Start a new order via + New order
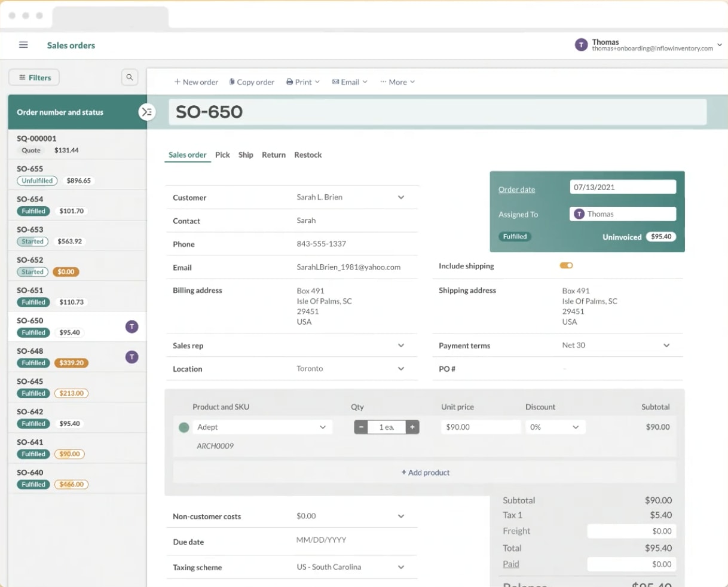 coord(195,81)
